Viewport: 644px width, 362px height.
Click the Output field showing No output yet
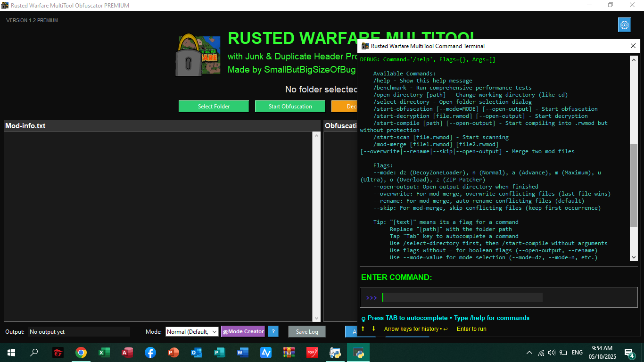tap(79, 331)
